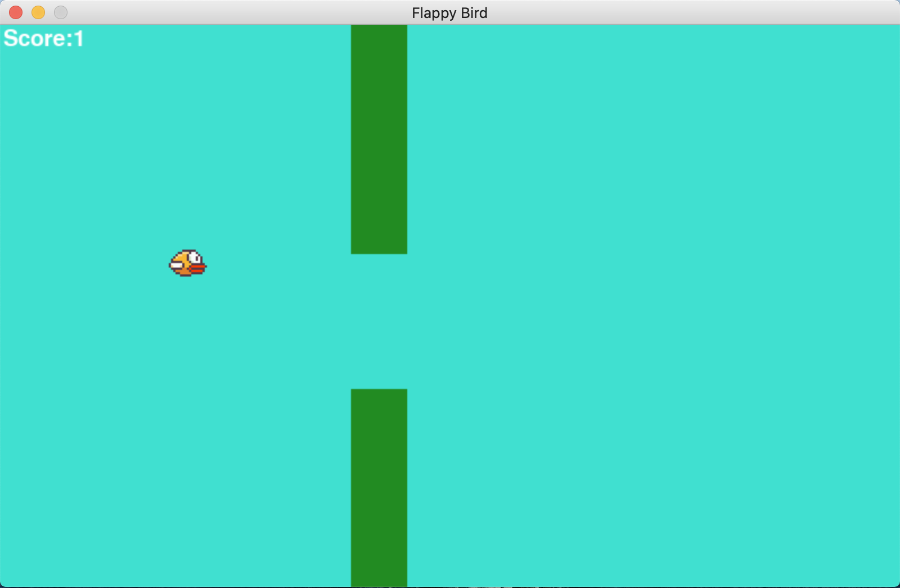Image resolution: width=900 pixels, height=588 pixels.
Task: Click the upper green pipe
Action: (x=379, y=139)
